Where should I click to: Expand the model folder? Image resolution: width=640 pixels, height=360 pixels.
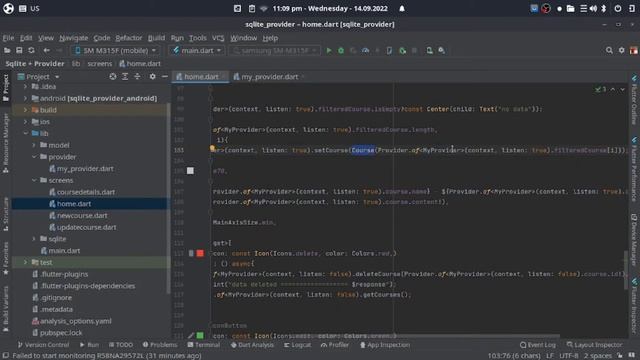click(34, 145)
